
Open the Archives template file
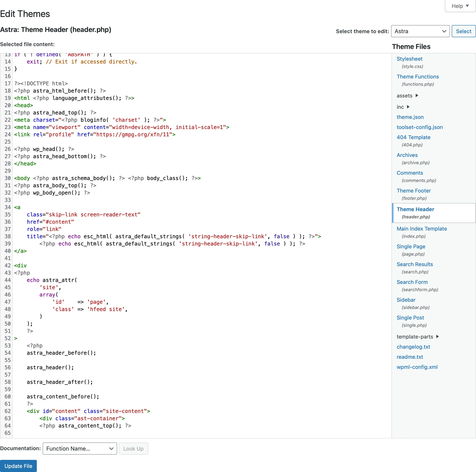click(407, 155)
